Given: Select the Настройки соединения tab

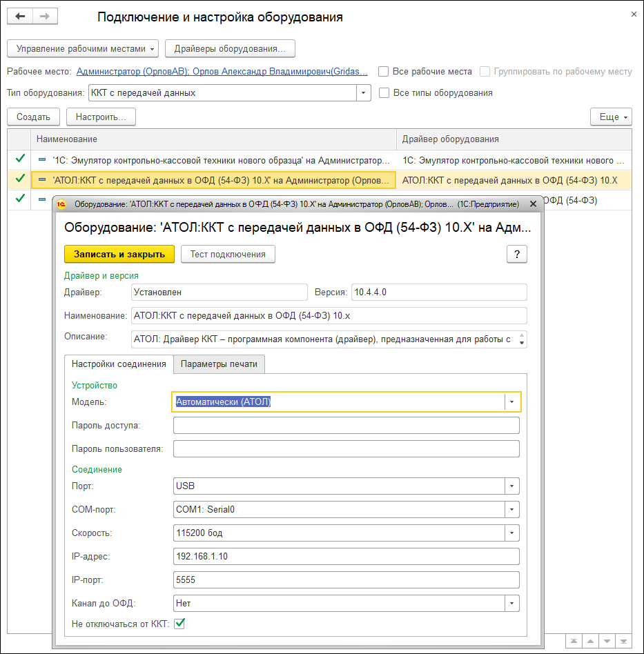Looking at the screenshot, I should point(119,364).
